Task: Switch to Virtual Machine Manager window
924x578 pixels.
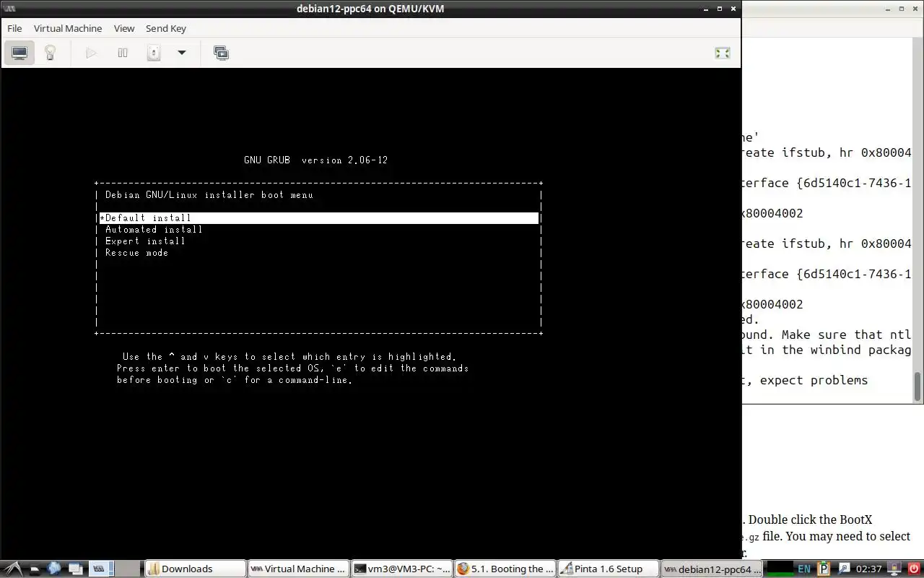Action: pos(299,569)
